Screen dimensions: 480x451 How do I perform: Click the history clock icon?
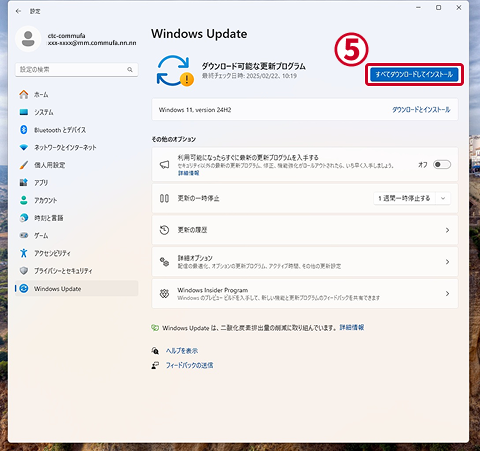164,230
